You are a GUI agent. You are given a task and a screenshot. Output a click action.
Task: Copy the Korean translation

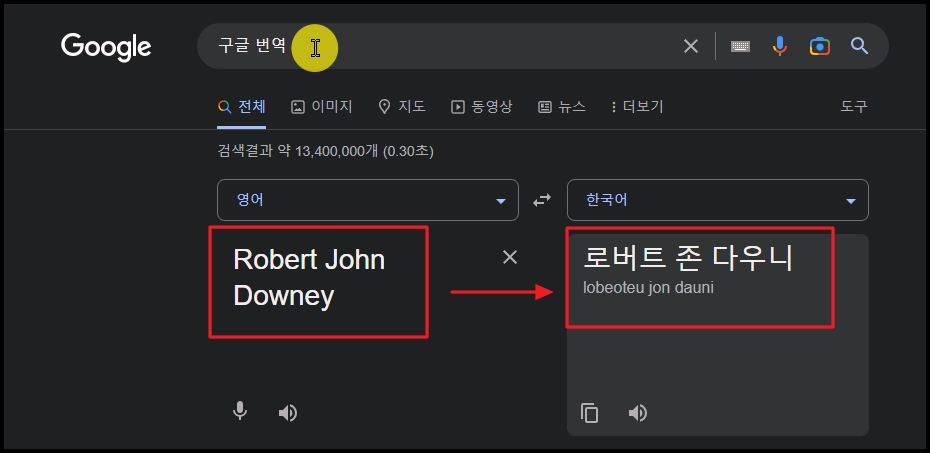589,413
